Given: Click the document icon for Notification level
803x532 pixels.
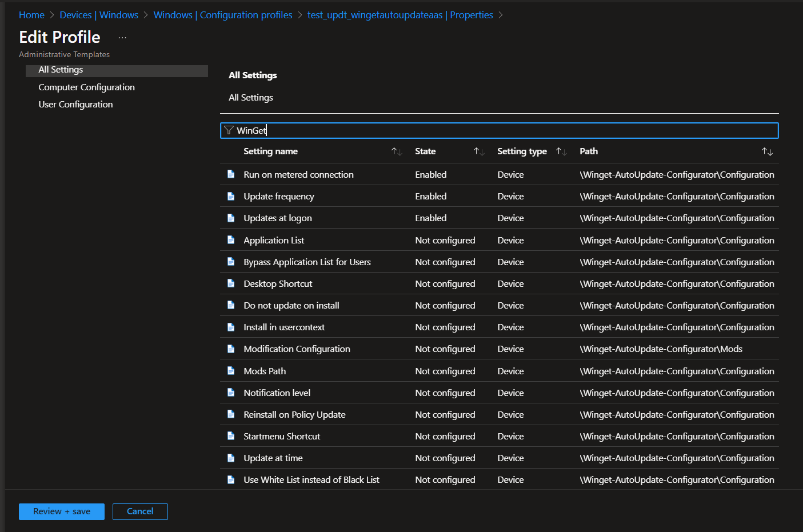Looking at the screenshot, I should click(231, 393).
